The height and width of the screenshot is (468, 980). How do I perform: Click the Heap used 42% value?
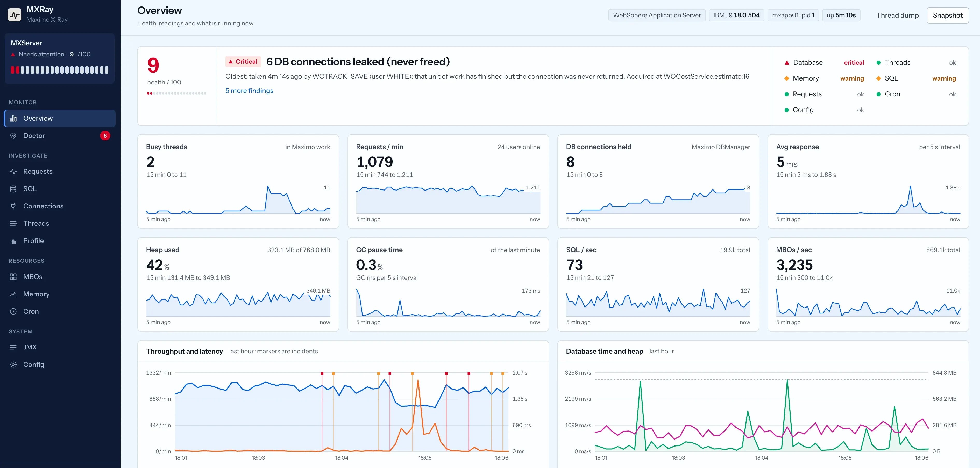tap(158, 265)
